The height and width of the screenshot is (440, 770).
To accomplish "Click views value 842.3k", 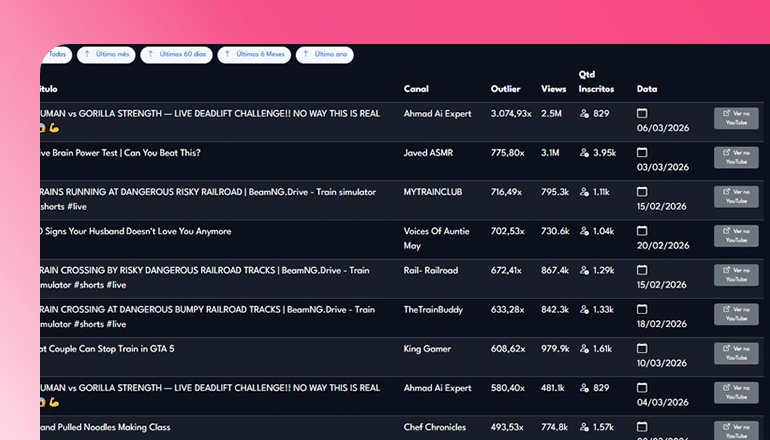I will [555, 309].
